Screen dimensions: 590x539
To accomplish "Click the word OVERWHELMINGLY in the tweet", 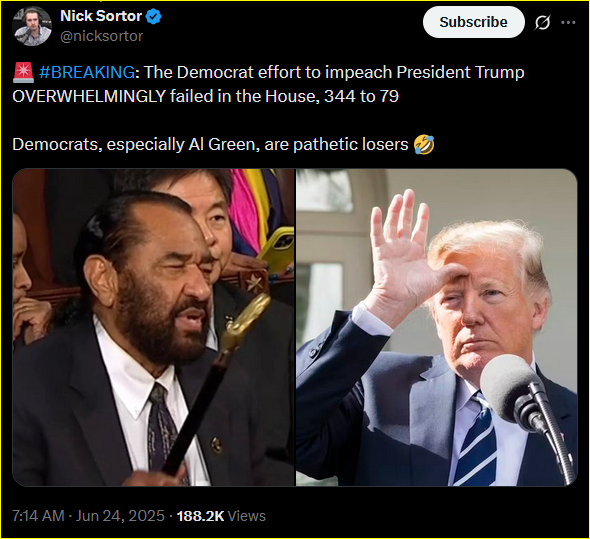I will click(x=89, y=97).
